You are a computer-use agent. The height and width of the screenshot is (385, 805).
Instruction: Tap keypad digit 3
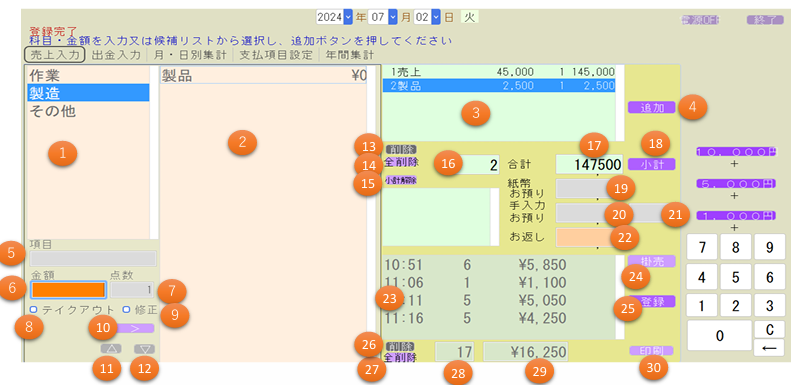click(x=770, y=306)
